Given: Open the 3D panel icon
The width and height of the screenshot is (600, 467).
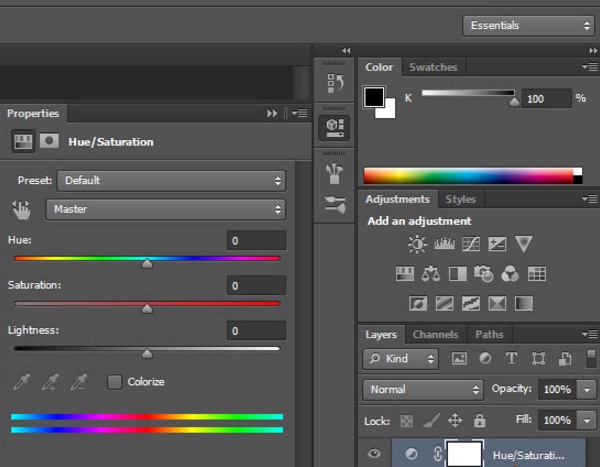Looking at the screenshot, I should pyautogui.click(x=335, y=127).
